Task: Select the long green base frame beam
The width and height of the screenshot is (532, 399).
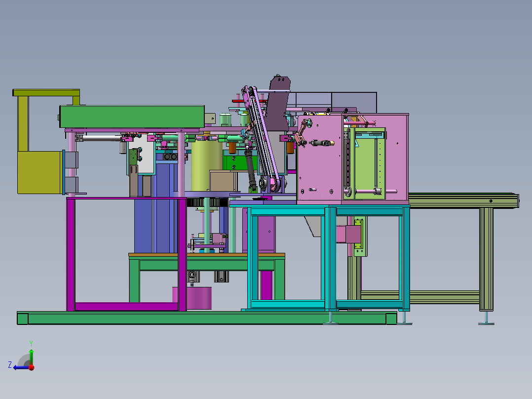Action: 207,319
